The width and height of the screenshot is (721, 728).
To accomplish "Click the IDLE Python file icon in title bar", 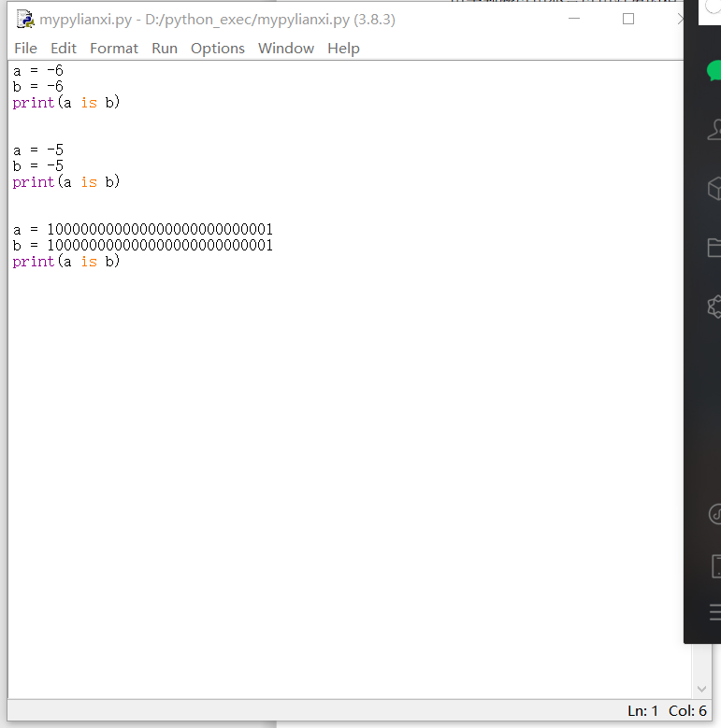I will (25, 20).
